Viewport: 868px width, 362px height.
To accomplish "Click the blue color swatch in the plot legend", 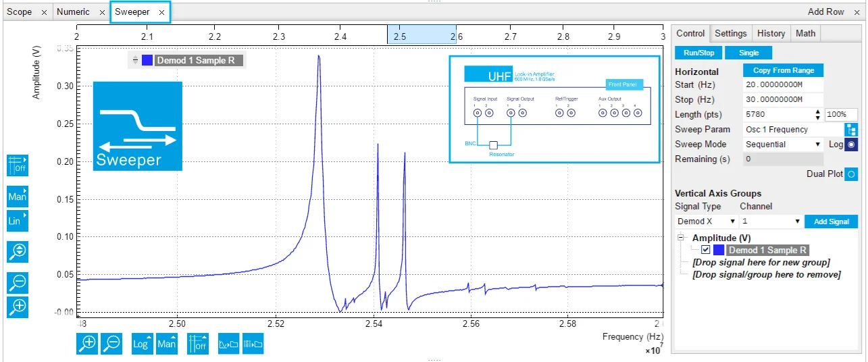I will [x=147, y=60].
